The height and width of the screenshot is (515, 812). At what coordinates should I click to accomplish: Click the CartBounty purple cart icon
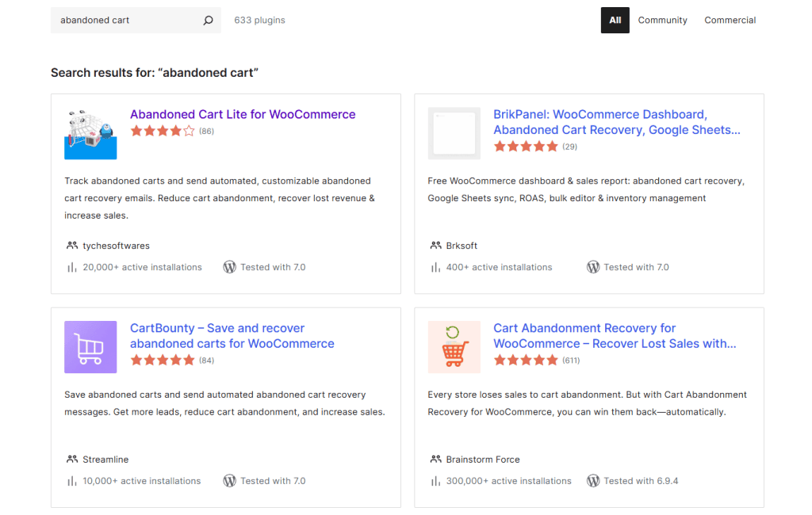90,347
